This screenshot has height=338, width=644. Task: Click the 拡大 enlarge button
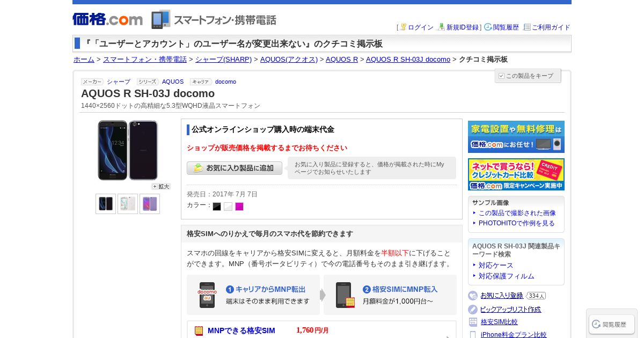161,187
